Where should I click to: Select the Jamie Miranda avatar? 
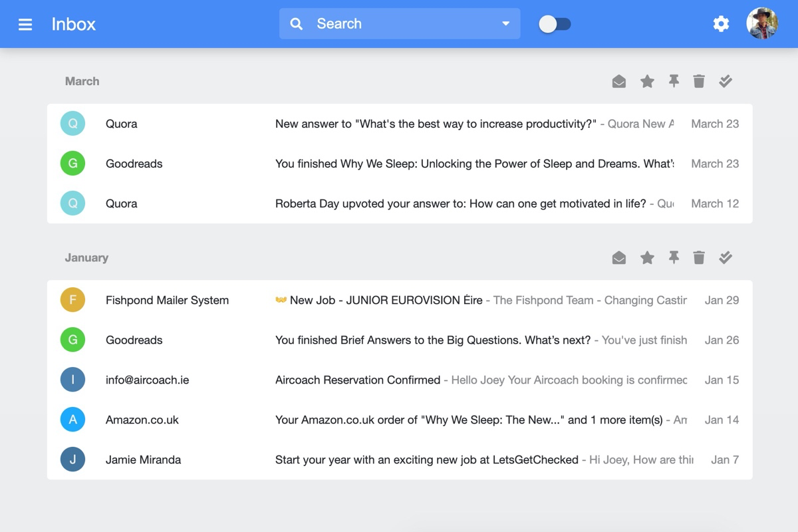point(72,460)
